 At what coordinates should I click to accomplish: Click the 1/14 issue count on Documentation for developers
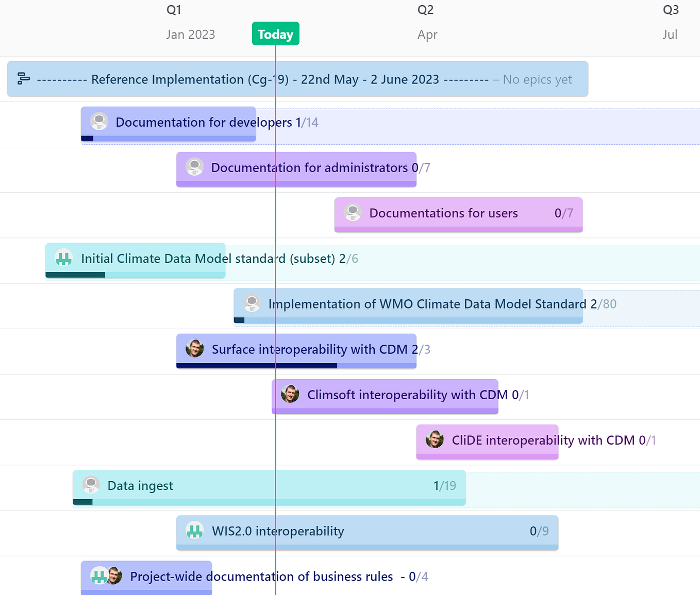(x=308, y=122)
